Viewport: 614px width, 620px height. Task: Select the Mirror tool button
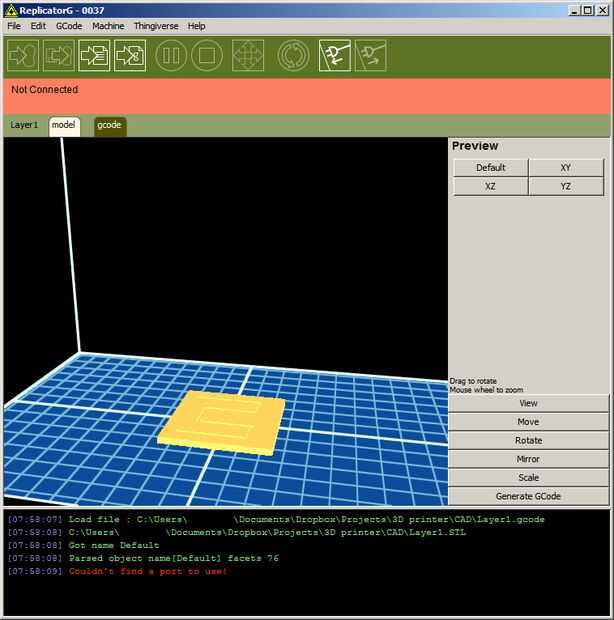528,459
